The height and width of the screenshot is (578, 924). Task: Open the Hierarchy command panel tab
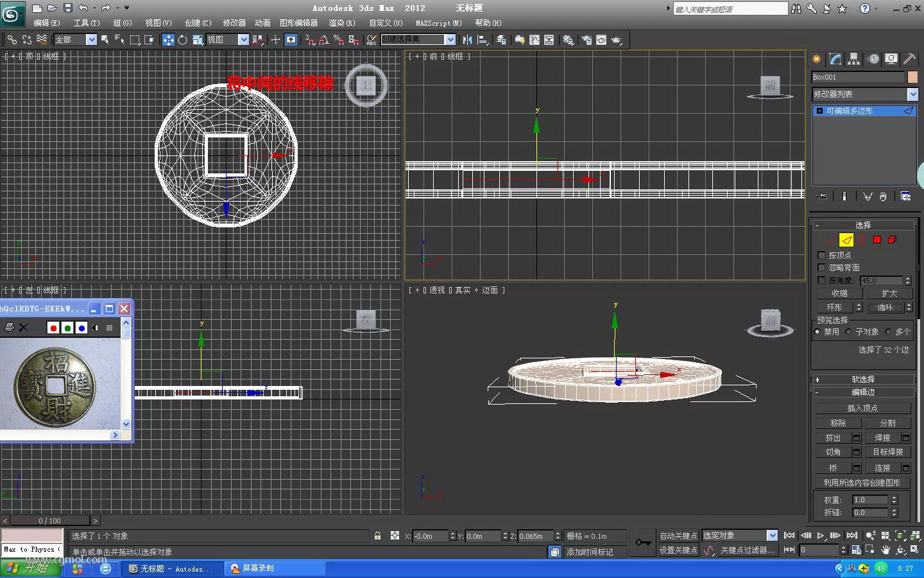pyautogui.click(x=853, y=59)
